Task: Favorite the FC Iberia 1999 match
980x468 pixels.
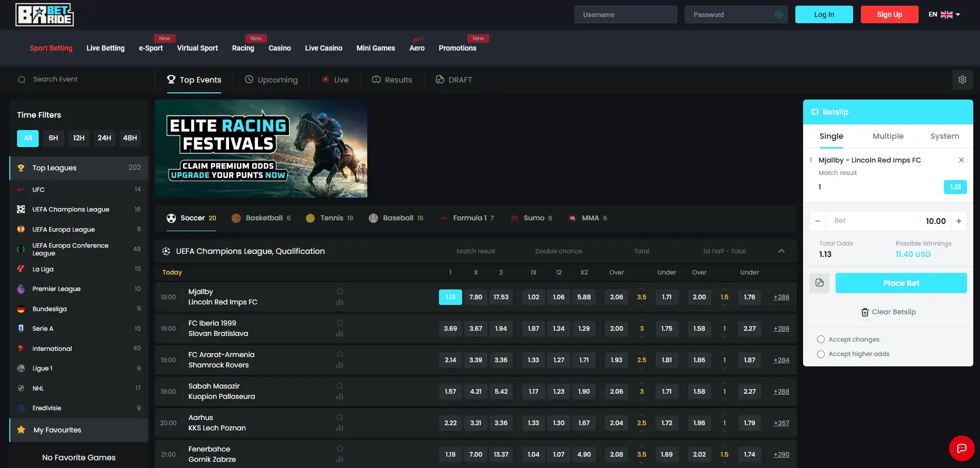Action: tap(339, 323)
